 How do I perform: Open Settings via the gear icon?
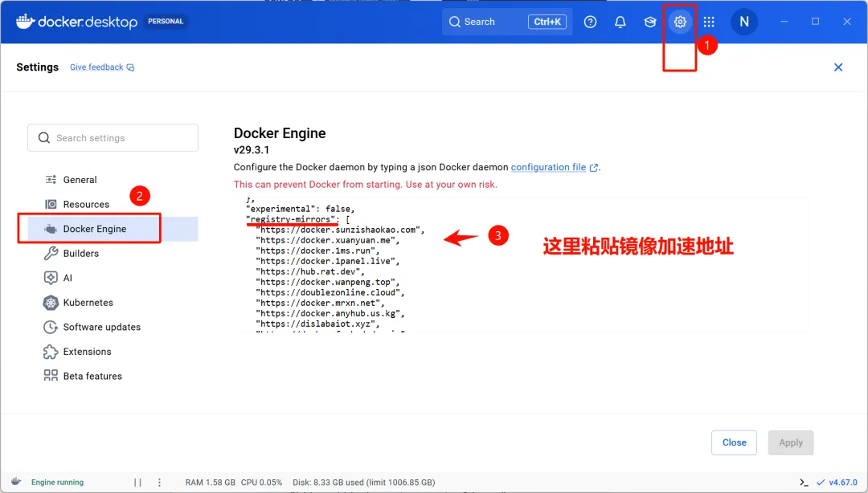[680, 22]
